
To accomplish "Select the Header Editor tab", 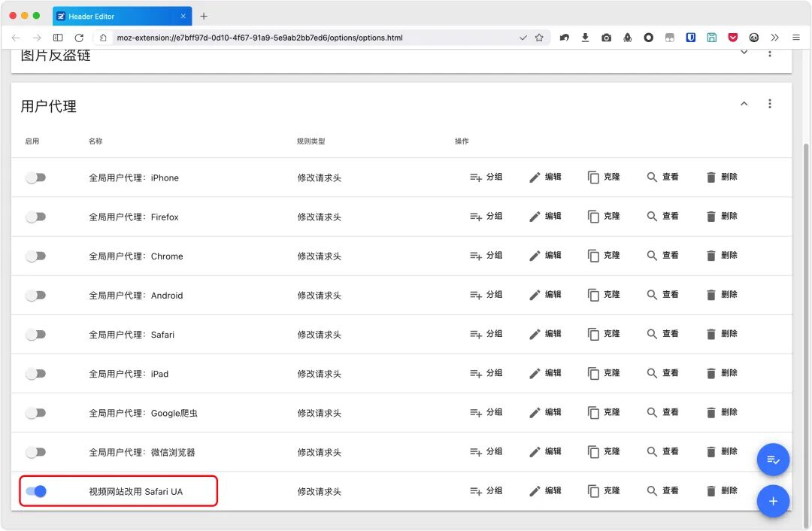I will 123,16.
